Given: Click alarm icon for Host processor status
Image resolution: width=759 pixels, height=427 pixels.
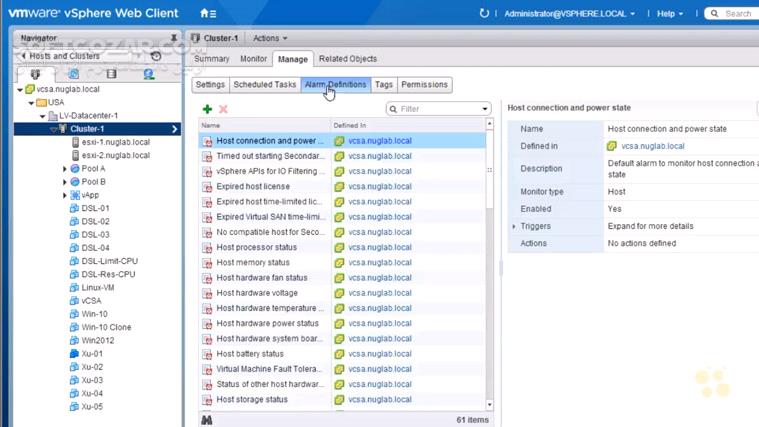Looking at the screenshot, I should click(208, 247).
